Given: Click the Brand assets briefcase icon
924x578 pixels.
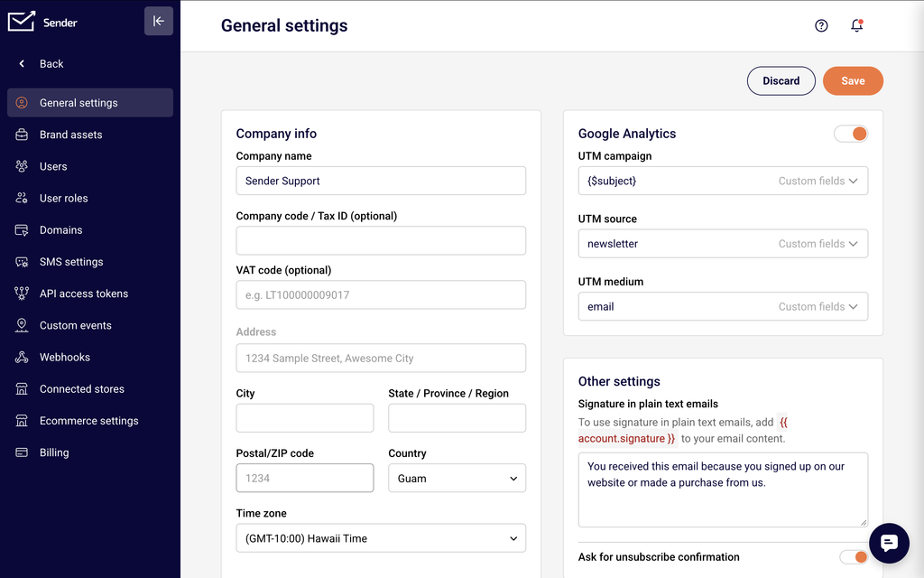Looking at the screenshot, I should 22,135.
